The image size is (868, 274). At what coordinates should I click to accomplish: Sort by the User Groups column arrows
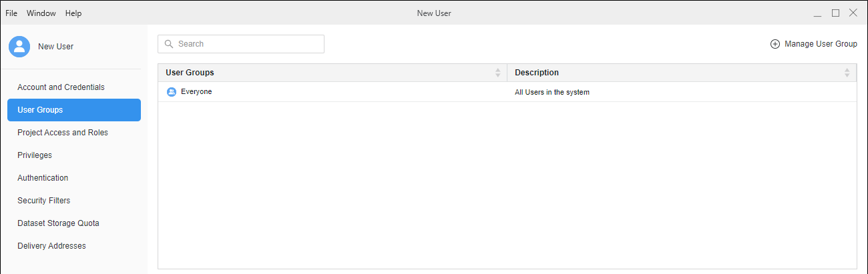(497, 73)
